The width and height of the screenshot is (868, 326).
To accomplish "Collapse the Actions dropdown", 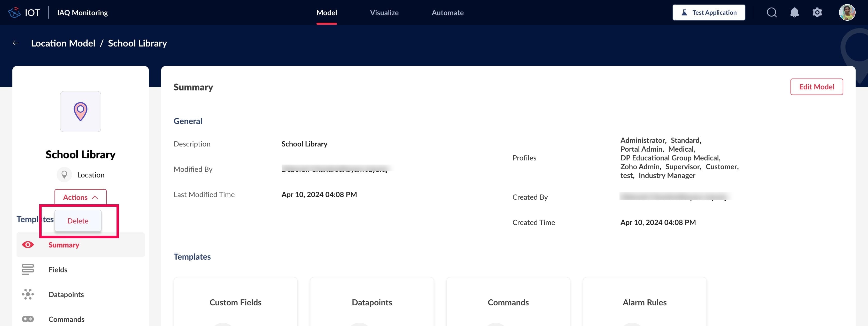I will 81,197.
